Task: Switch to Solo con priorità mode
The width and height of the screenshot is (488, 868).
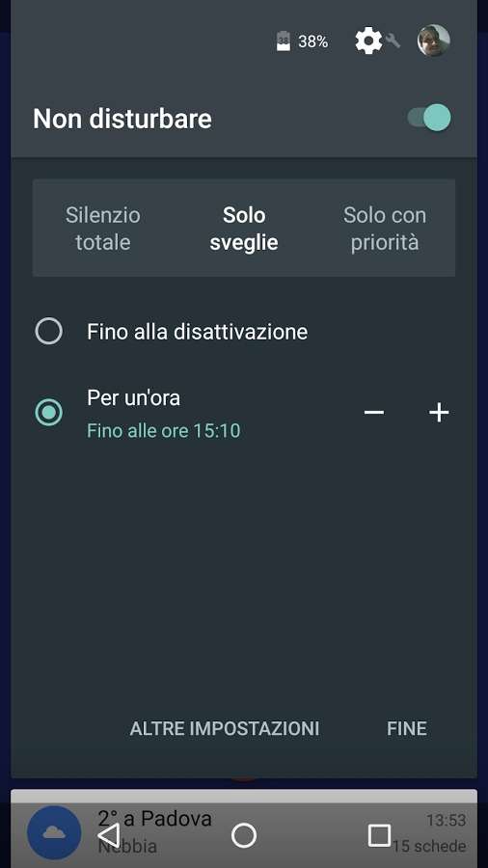Action: [x=385, y=228]
